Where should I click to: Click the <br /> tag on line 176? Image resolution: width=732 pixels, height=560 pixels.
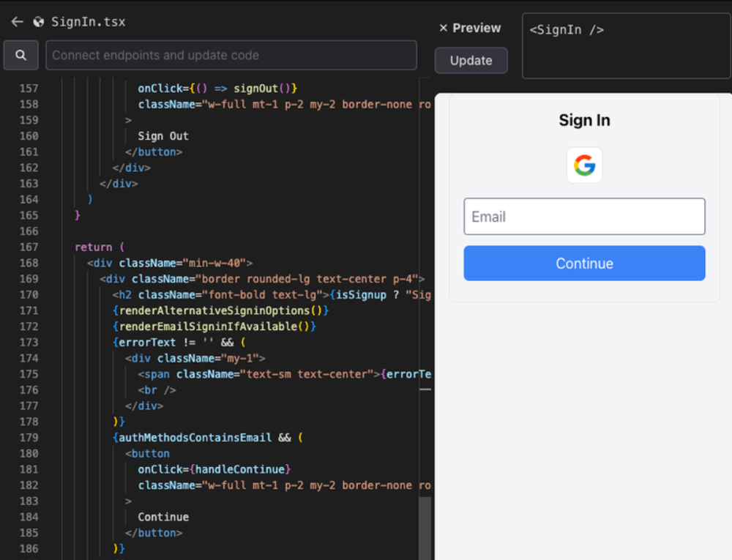point(157,389)
